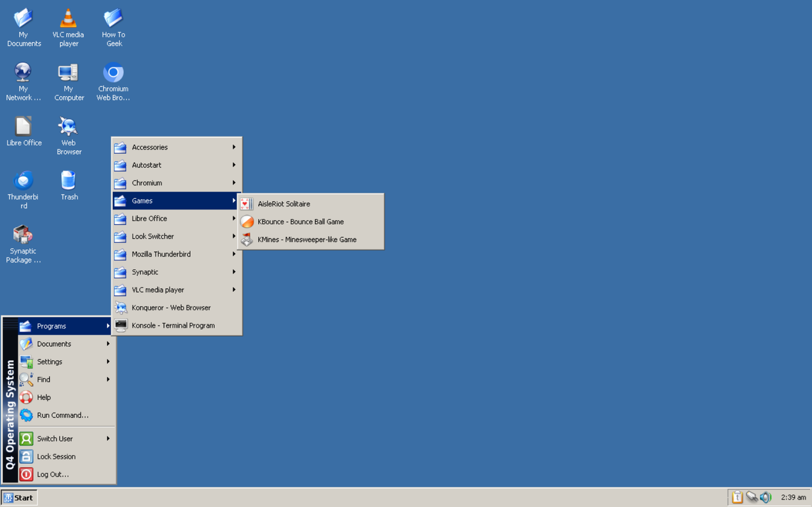Expand the Look Switcher submenu arrow

coord(234,236)
